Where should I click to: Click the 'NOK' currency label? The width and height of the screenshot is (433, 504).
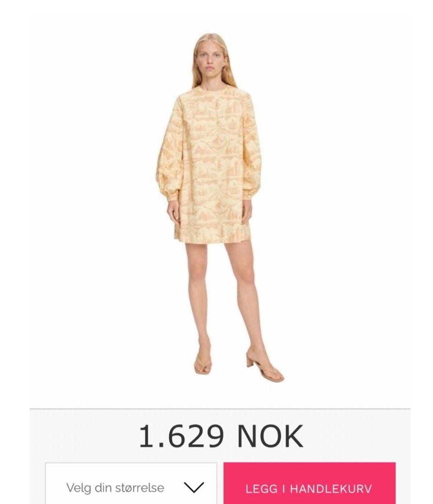(x=270, y=436)
